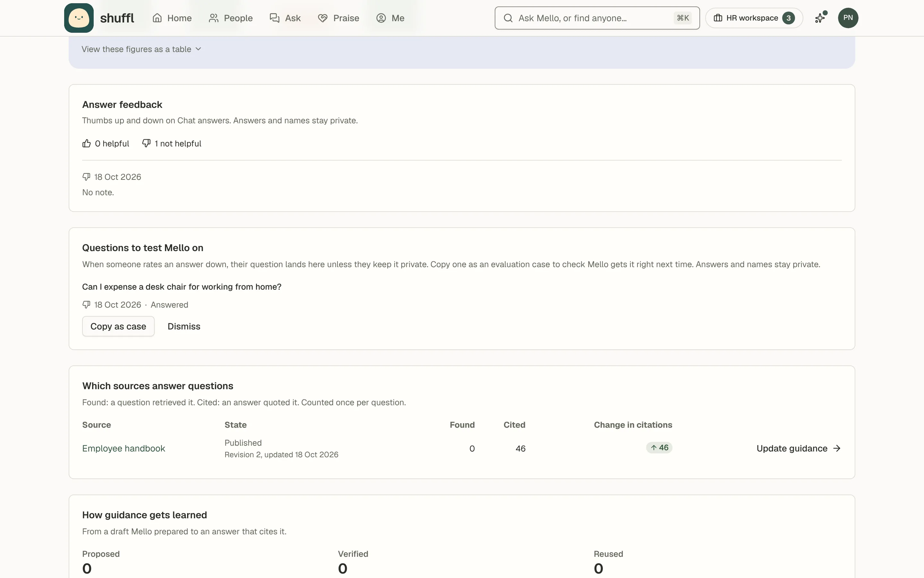924x578 pixels.
Task: Select the desk chair question text
Action: click(x=182, y=287)
